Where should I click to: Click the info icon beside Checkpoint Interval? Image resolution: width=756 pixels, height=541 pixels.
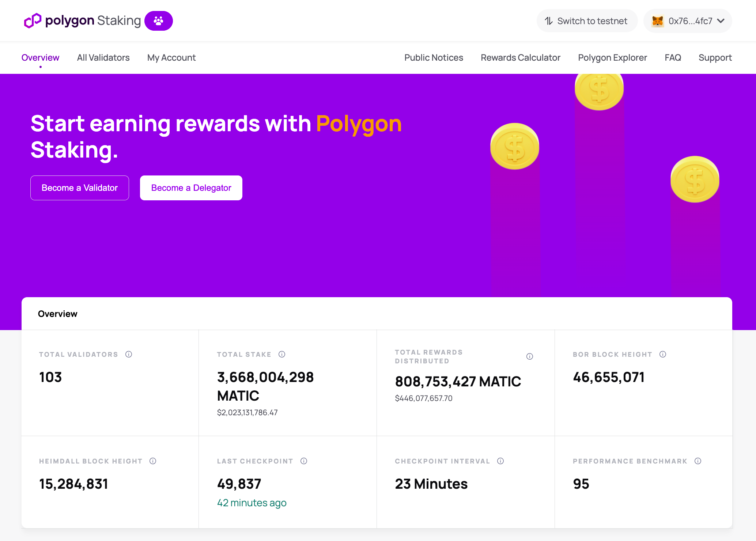coord(500,461)
